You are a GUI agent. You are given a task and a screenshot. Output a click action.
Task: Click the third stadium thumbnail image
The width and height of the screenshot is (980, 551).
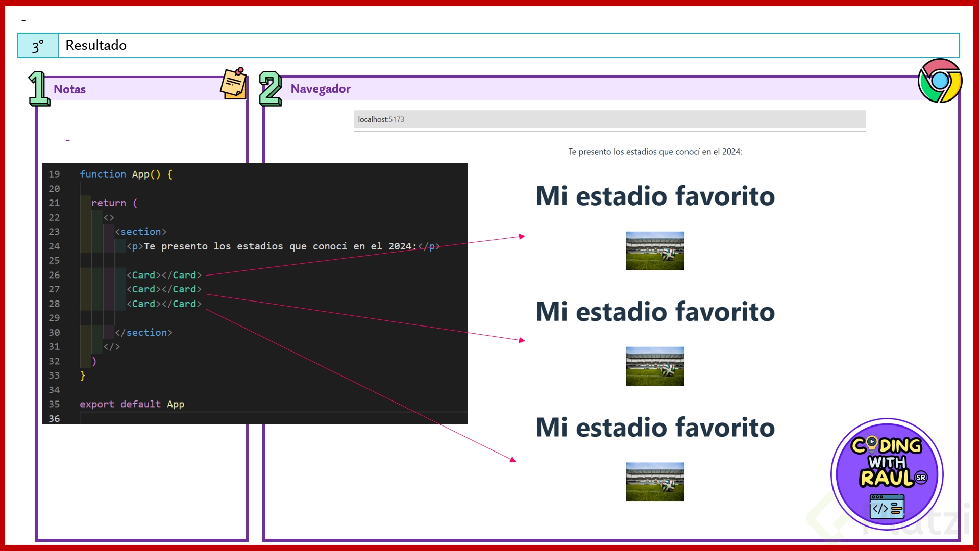coord(655,482)
